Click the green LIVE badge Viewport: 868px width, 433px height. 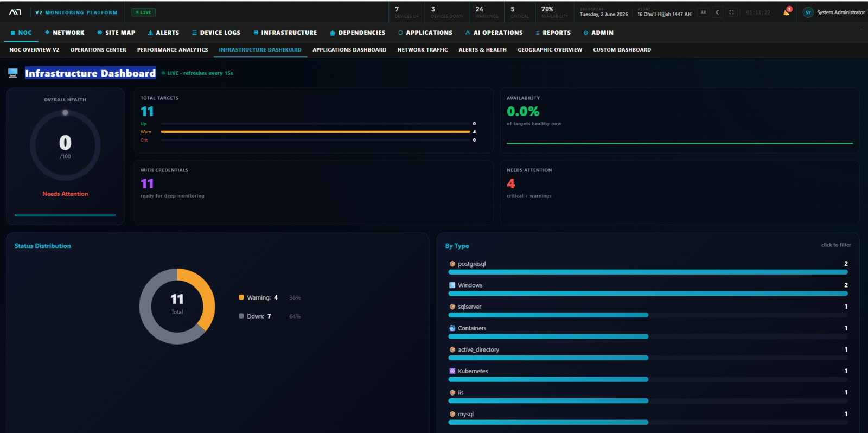tap(144, 12)
